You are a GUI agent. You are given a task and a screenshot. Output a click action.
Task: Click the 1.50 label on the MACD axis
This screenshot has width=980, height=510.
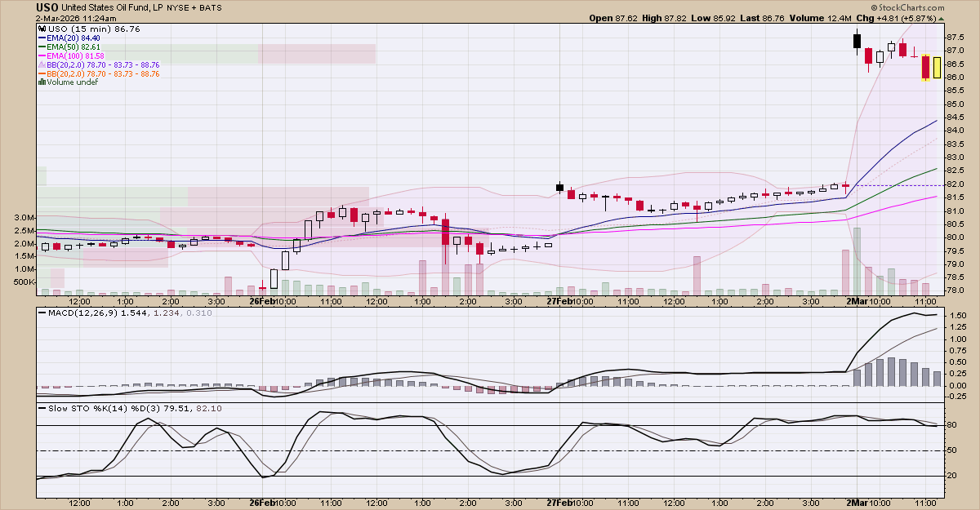click(957, 315)
